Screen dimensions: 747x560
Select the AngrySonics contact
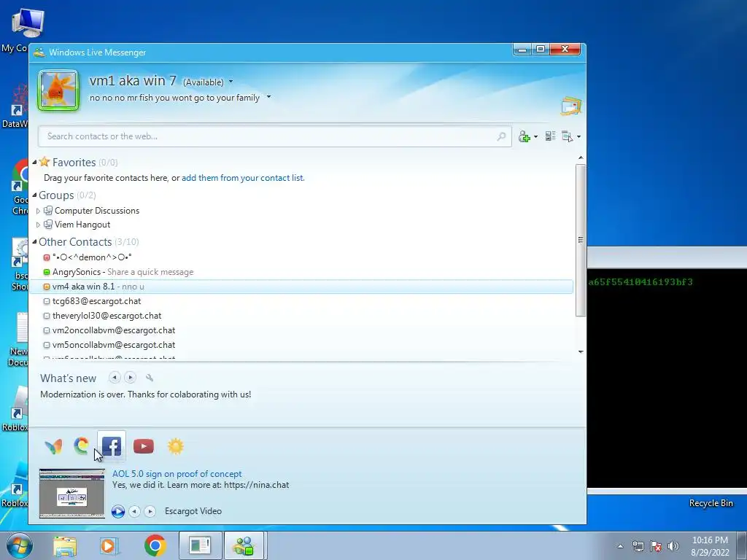tap(76, 272)
